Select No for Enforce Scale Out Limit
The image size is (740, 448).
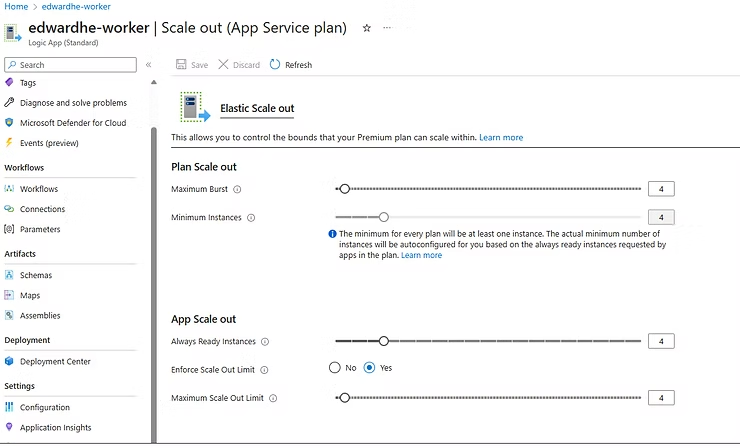[x=335, y=368]
